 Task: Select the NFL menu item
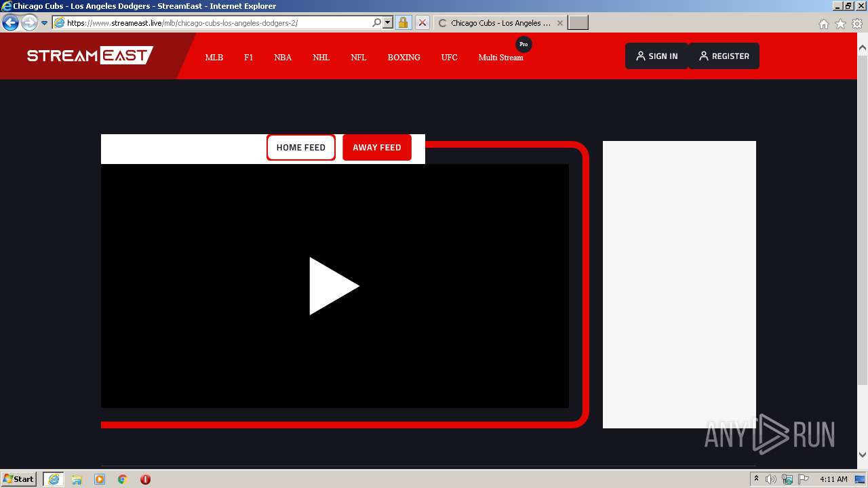[359, 58]
